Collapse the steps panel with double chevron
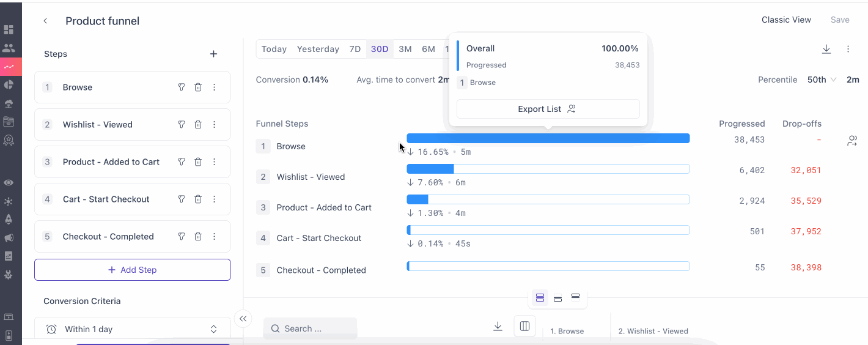Viewport: 868px width, 345px height. coord(243,319)
